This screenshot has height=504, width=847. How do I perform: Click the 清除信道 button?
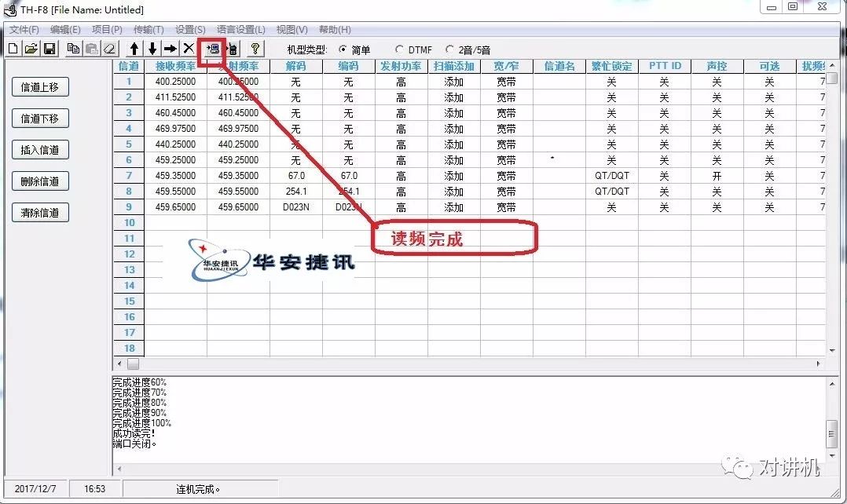[40, 212]
